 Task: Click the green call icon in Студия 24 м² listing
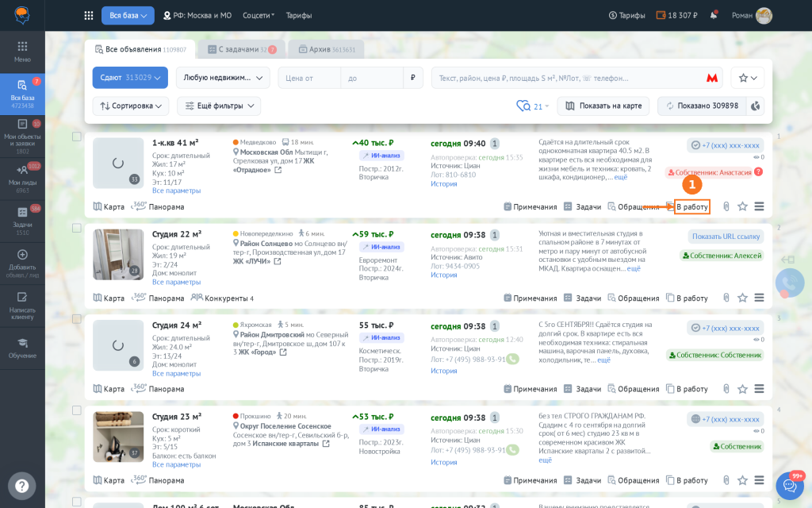(x=512, y=359)
